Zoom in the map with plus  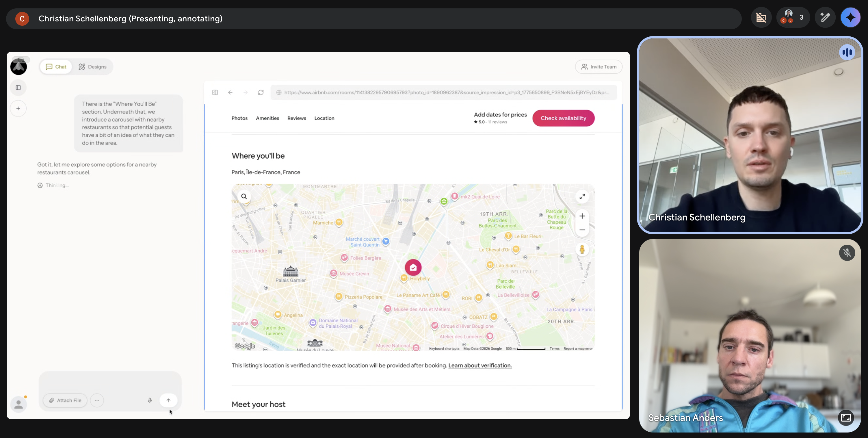point(582,216)
